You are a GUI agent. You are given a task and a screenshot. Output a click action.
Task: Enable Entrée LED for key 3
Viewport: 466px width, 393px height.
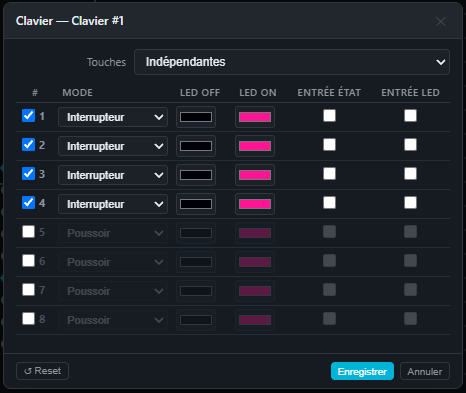410,174
